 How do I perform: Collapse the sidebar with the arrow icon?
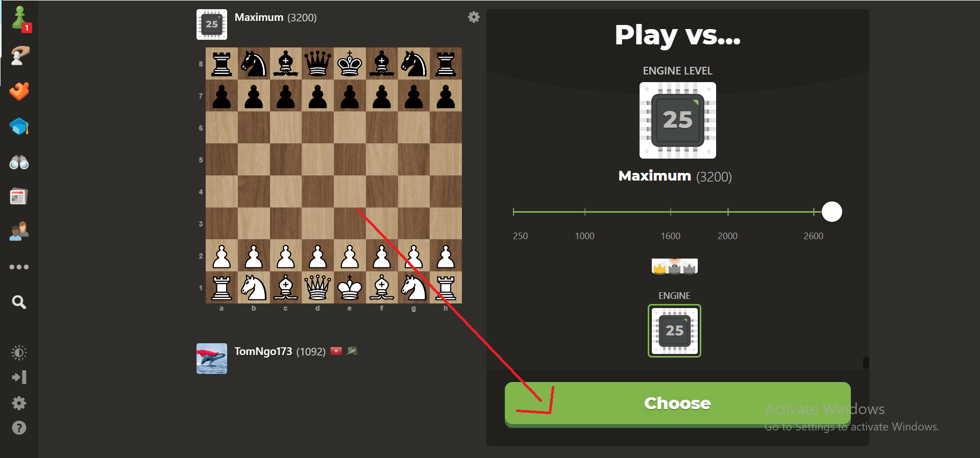click(19, 377)
